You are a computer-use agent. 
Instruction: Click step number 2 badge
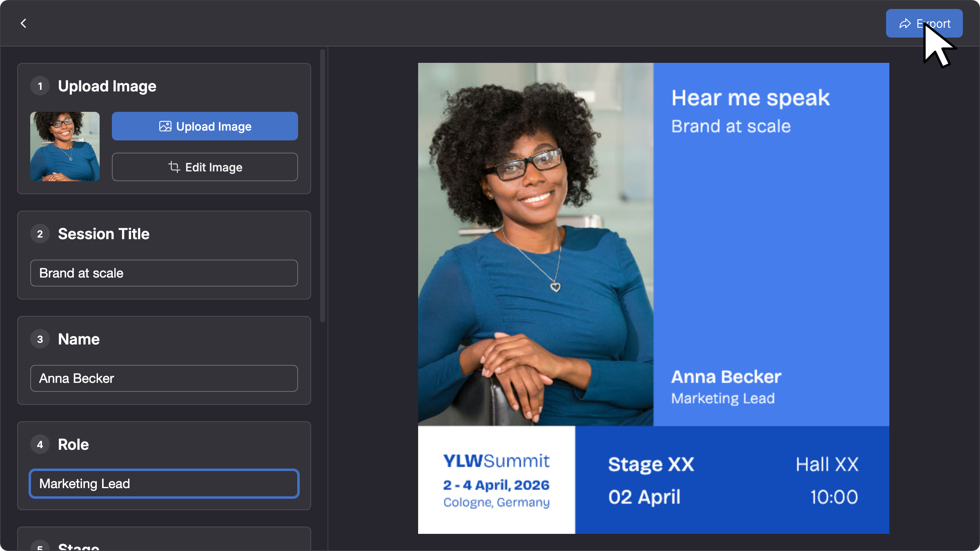point(40,234)
